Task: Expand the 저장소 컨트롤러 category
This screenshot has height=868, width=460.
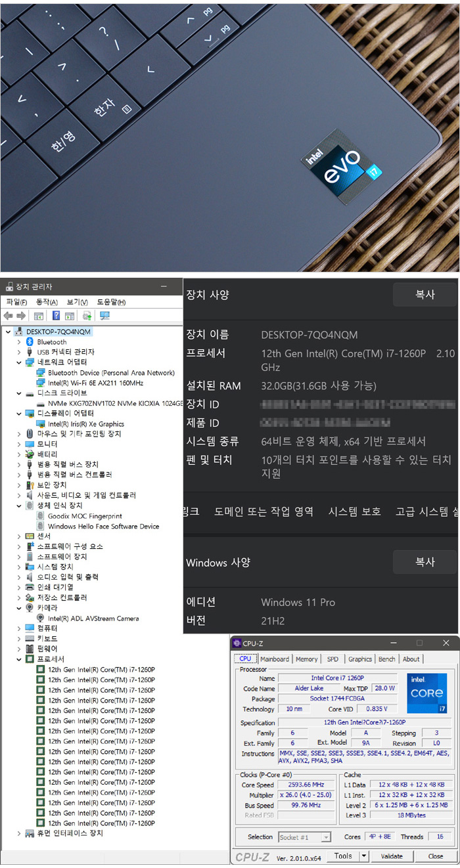Action: pyautogui.click(x=20, y=598)
